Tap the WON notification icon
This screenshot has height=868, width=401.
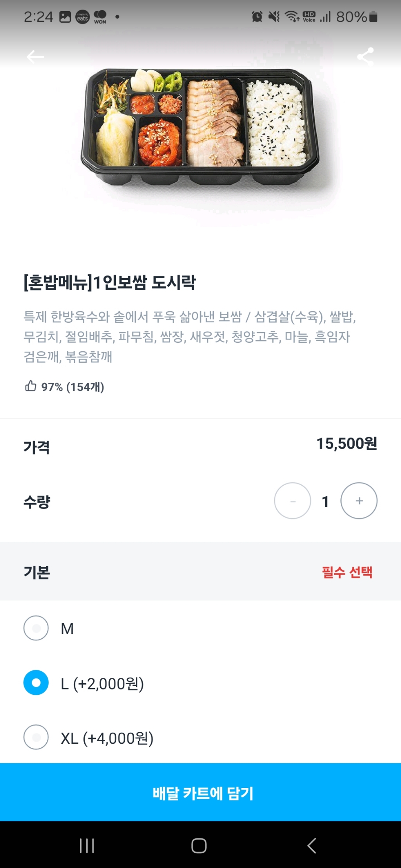point(100,17)
